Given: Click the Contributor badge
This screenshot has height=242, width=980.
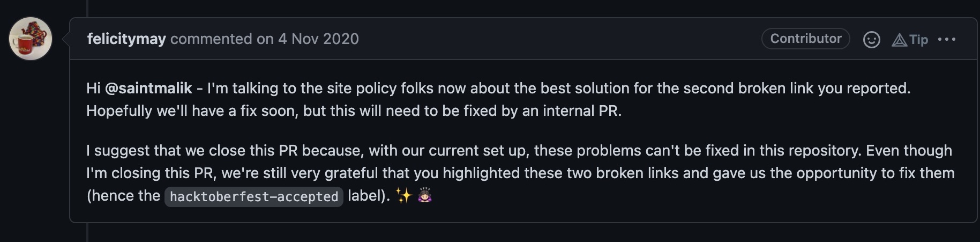Looking at the screenshot, I should pos(805,39).
